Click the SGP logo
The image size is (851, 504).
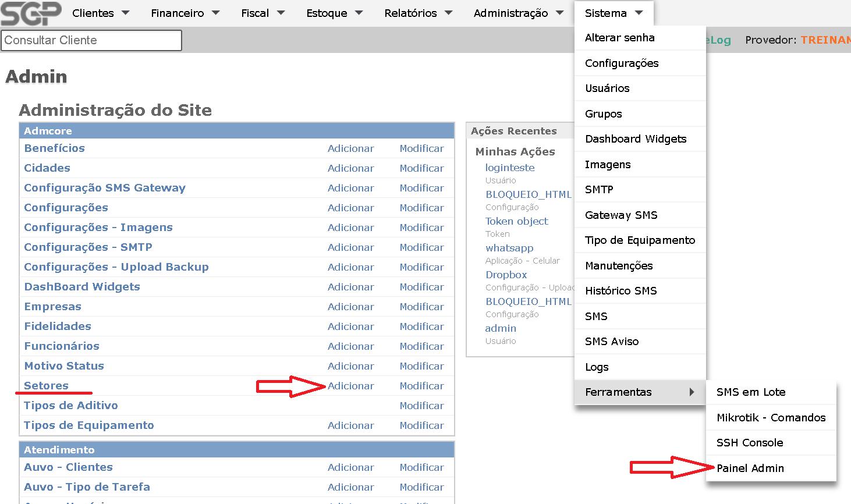point(30,13)
